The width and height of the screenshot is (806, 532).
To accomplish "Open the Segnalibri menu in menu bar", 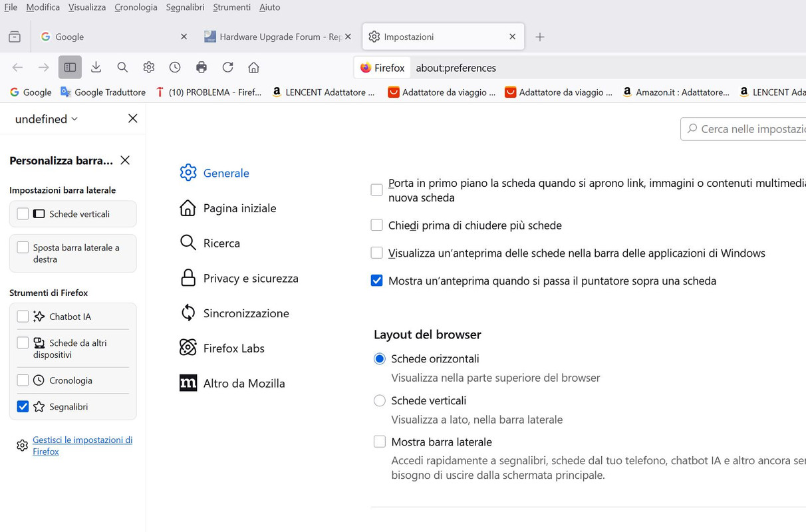I will click(185, 7).
